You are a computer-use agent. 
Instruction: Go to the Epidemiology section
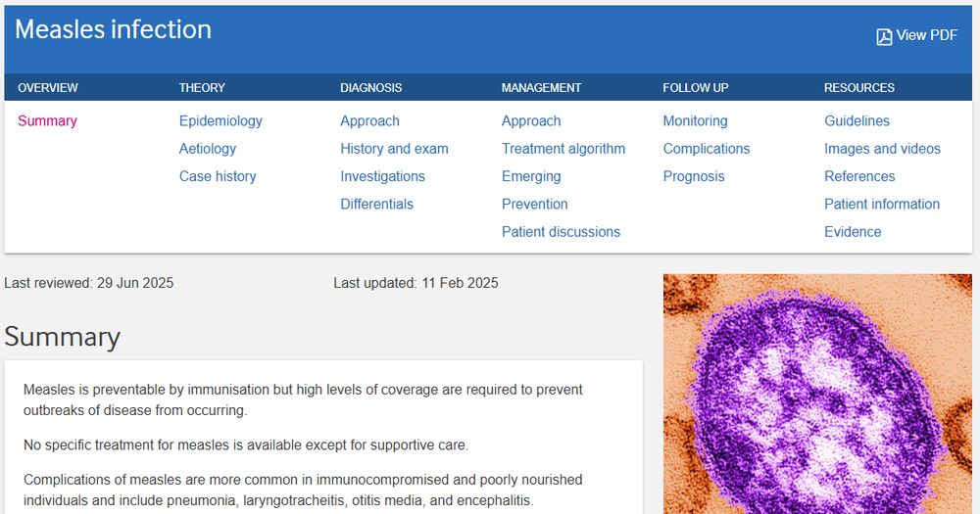point(220,121)
